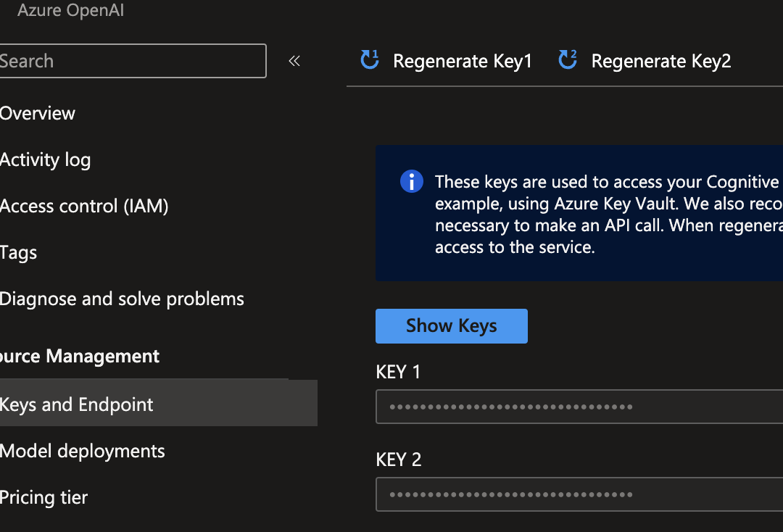The height and width of the screenshot is (532, 783).
Task: Select the KEY 1 masked value field
Action: point(579,407)
